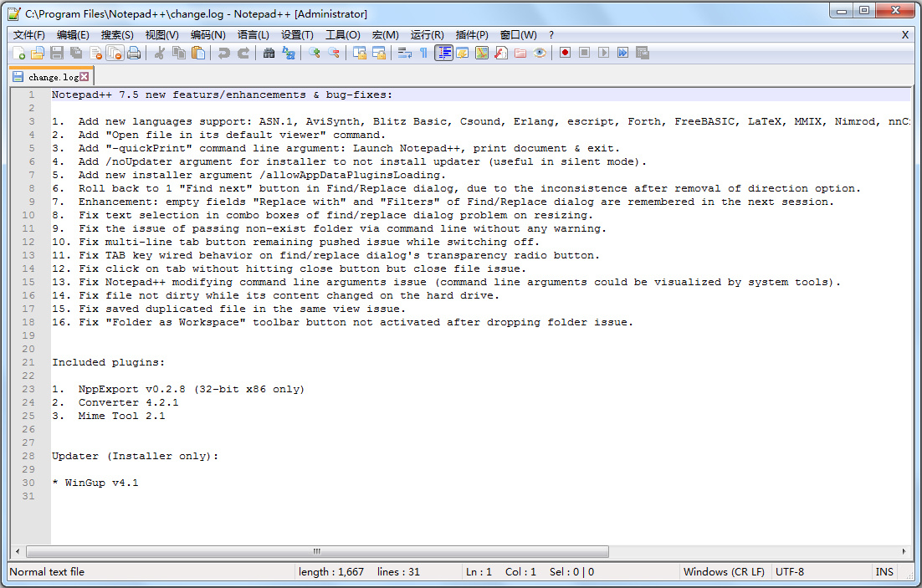
Task: Start macro recording with the red dot icon
Action: 564,52
